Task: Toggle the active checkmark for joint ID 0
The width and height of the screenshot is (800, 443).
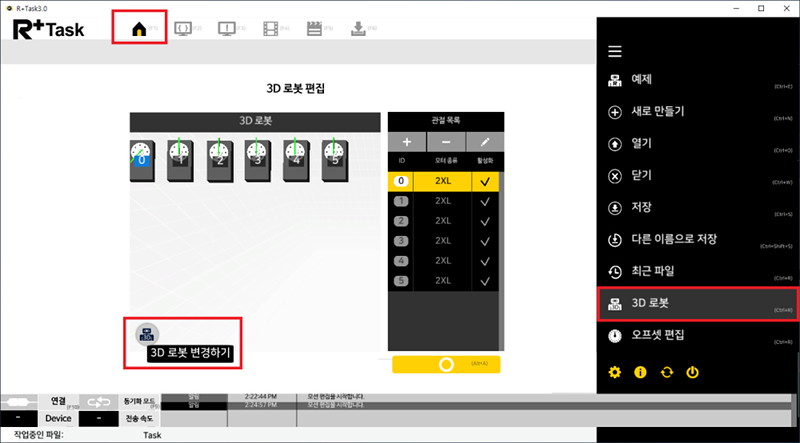Action: pos(484,182)
